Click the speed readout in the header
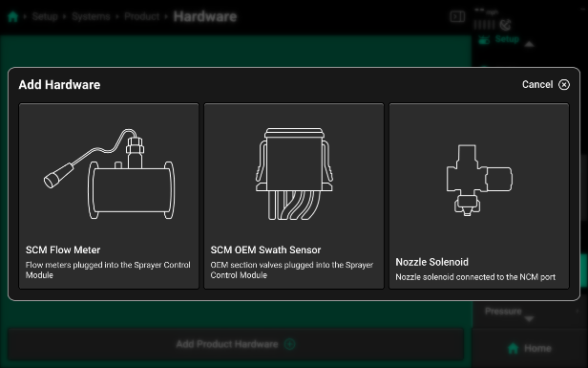 [x=486, y=11]
